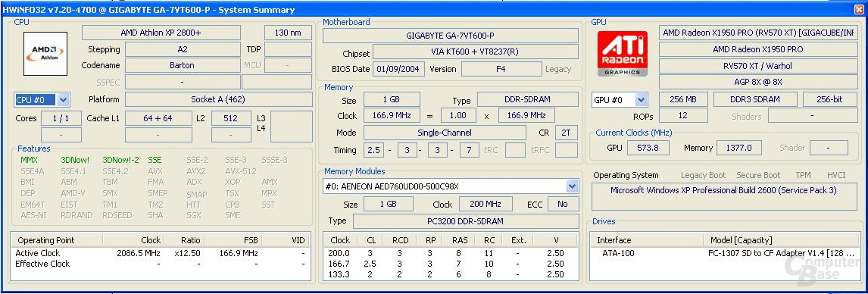Click the 3DNow! feature label
Screen dimensions: 868x294
click(75, 160)
